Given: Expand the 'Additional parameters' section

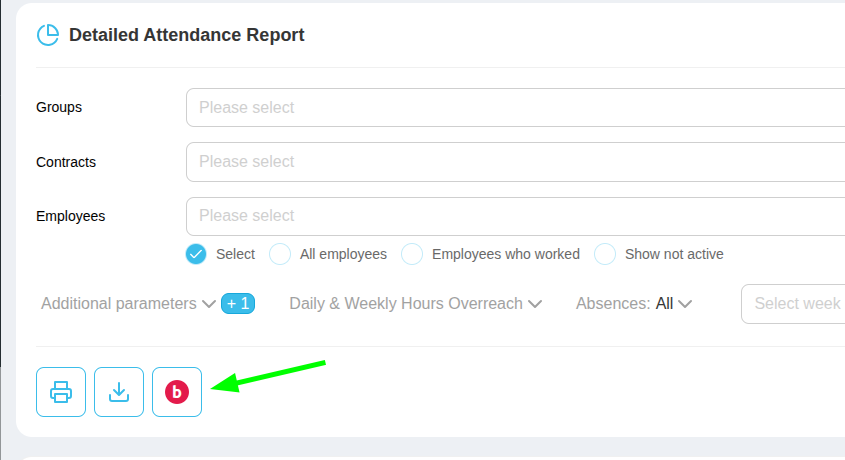Looking at the screenshot, I should pyautogui.click(x=128, y=303).
